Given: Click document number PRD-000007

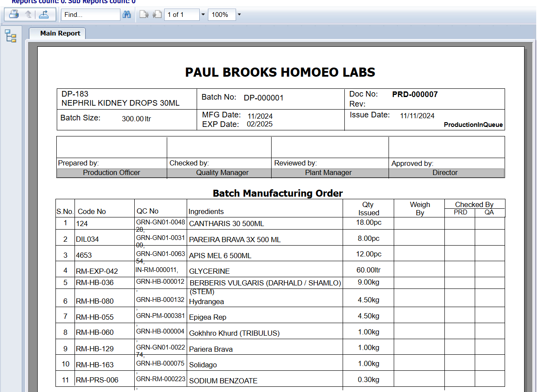Looking at the screenshot, I should point(415,94).
